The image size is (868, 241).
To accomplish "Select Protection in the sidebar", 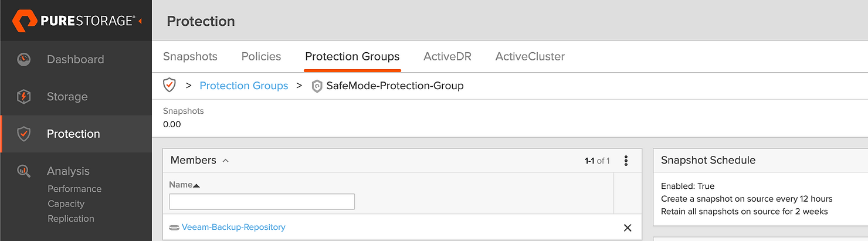I will 73,134.
